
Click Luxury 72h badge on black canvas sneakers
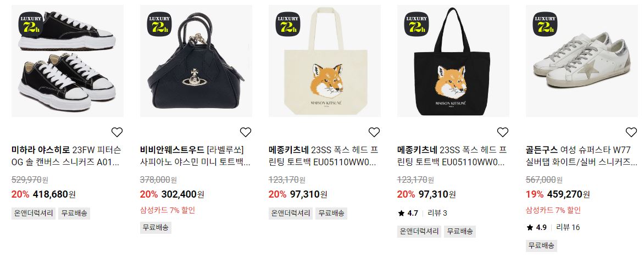(31, 24)
